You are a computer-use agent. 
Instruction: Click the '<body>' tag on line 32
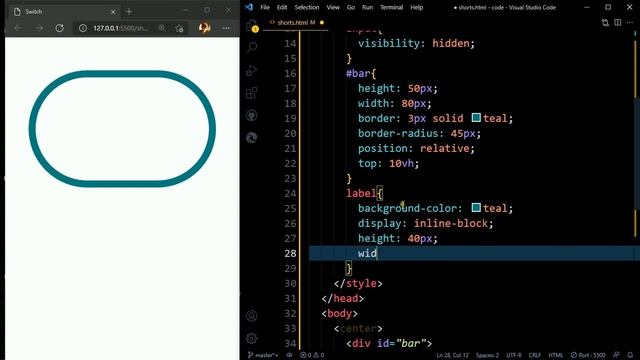point(340,313)
